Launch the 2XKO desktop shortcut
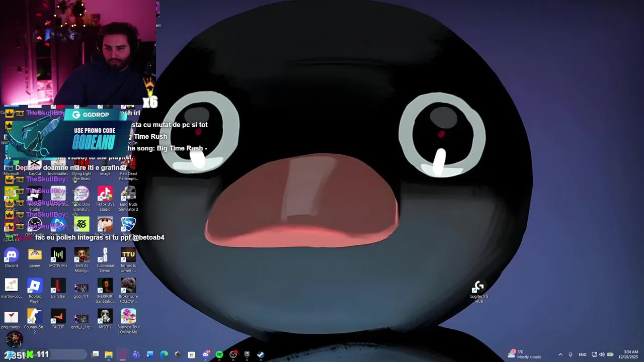The image size is (644, 362). pyautogui.click(x=82, y=226)
